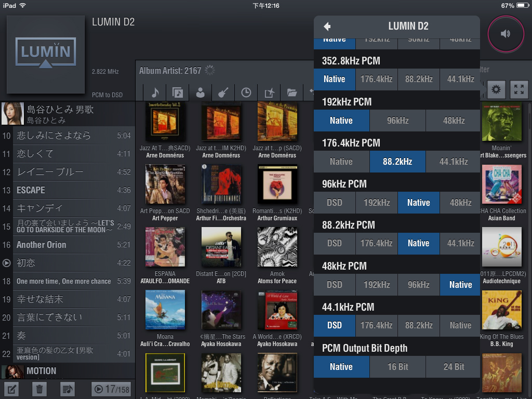Select the guitar genre browse icon
Viewport: 532px width, 399px height.
point(223,92)
